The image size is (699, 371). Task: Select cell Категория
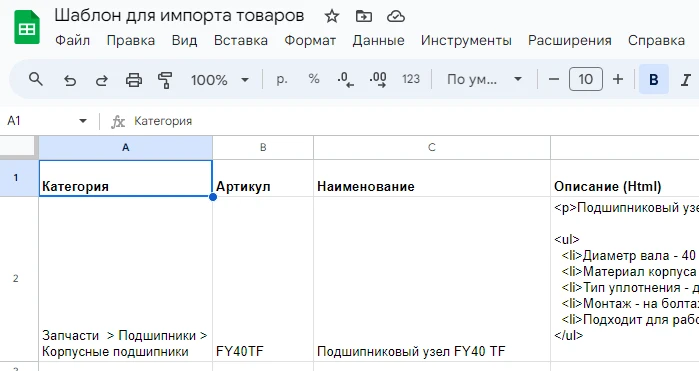coord(126,178)
